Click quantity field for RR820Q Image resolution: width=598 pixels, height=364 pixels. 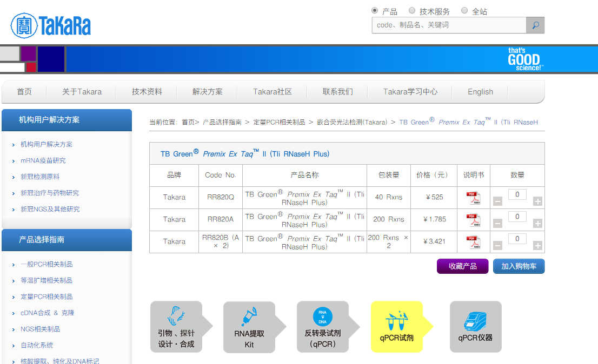tap(517, 194)
